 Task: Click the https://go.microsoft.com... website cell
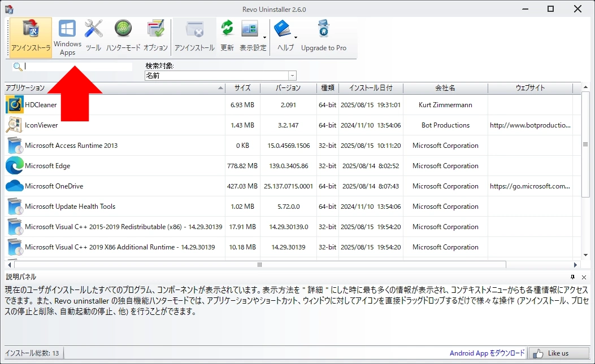click(530, 186)
